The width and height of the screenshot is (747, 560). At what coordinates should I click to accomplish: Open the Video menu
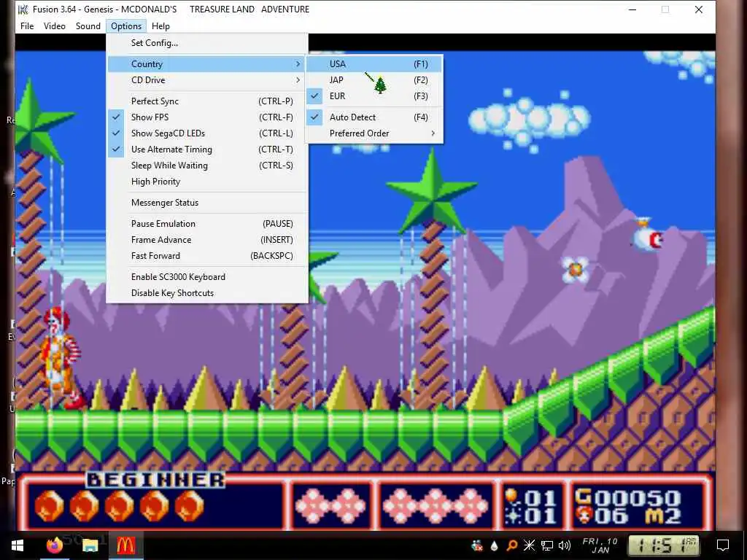pyautogui.click(x=54, y=26)
